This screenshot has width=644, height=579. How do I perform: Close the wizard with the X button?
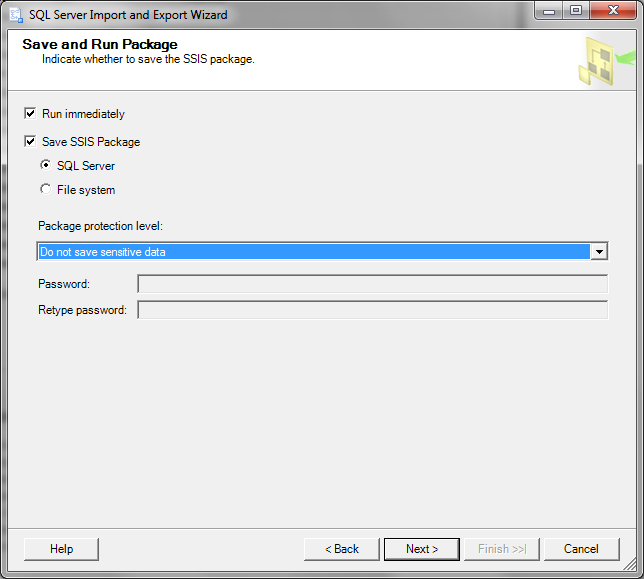tap(613, 11)
